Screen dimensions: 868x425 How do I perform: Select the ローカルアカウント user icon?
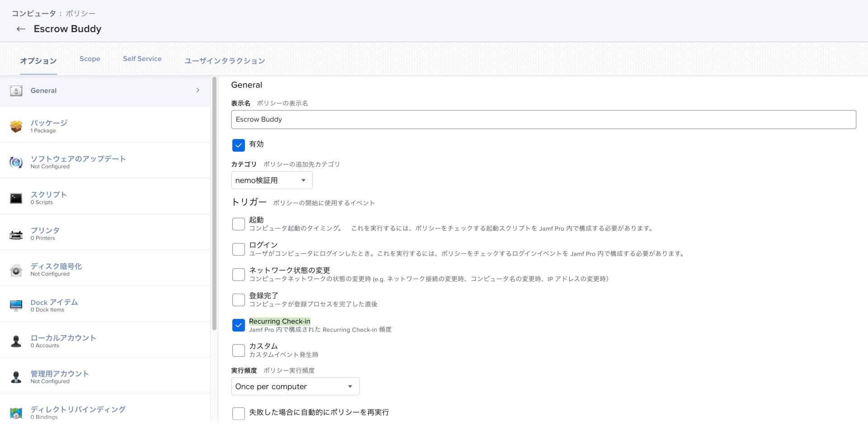[x=16, y=341]
